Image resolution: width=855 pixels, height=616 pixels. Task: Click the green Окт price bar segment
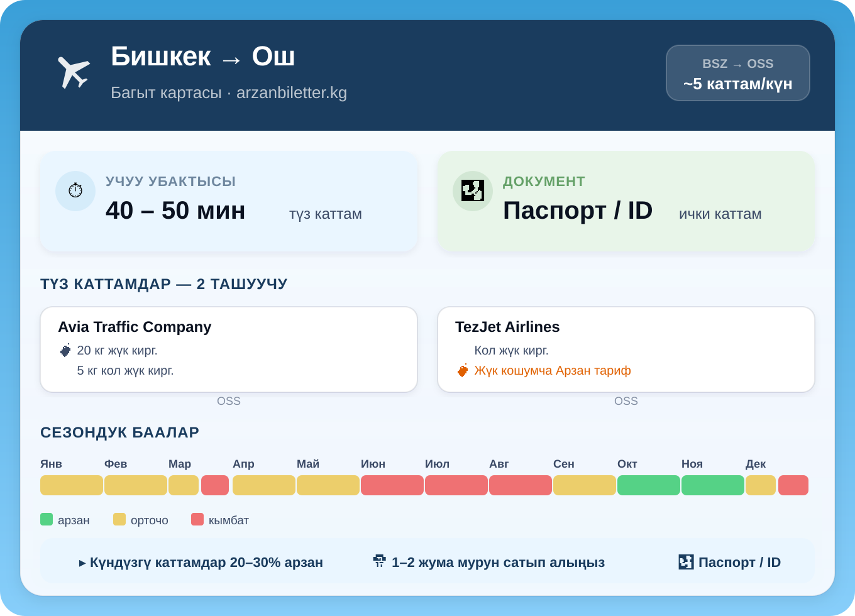pyautogui.click(x=649, y=485)
